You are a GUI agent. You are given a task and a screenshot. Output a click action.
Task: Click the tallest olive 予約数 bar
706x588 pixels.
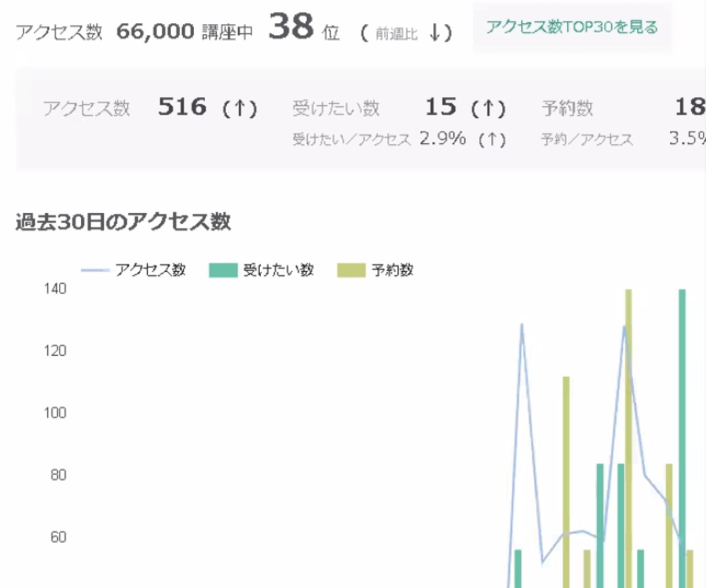click(628, 438)
